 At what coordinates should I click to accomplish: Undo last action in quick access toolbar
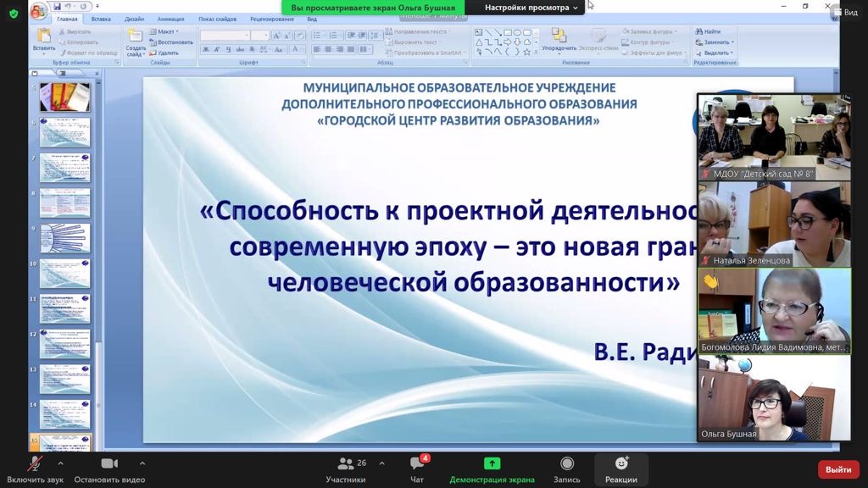pyautogui.click(x=68, y=7)
